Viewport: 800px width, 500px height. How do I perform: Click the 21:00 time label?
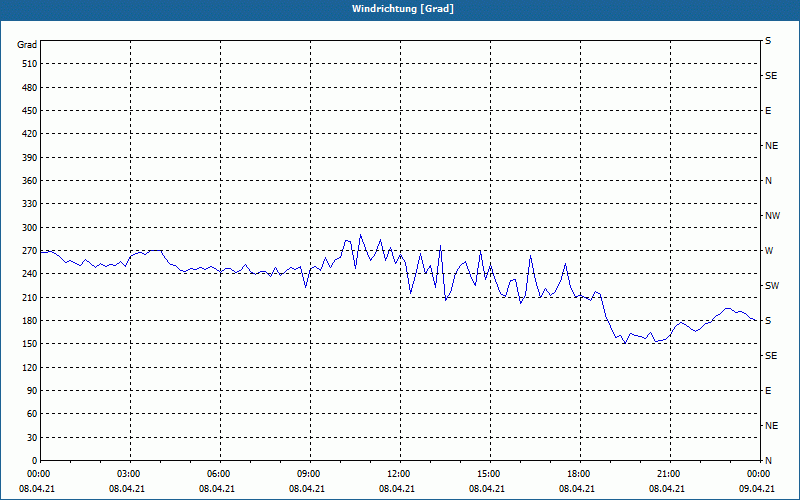coord(670,474)
